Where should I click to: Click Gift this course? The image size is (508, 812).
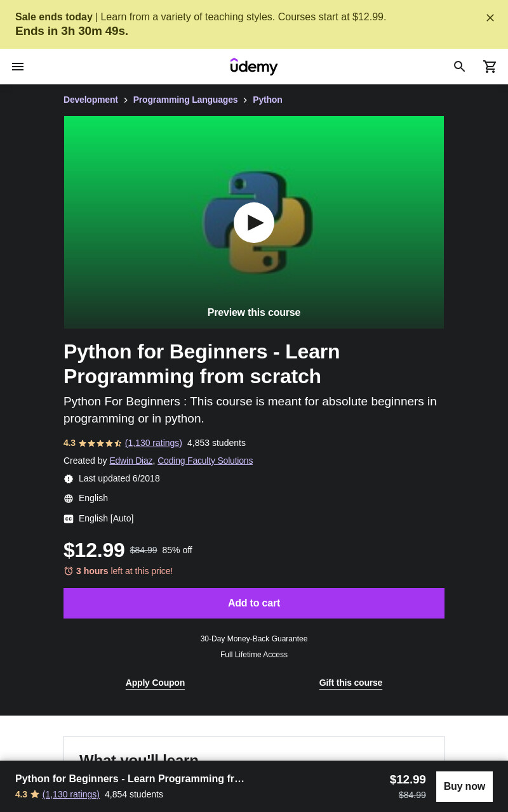coord(351,683)
